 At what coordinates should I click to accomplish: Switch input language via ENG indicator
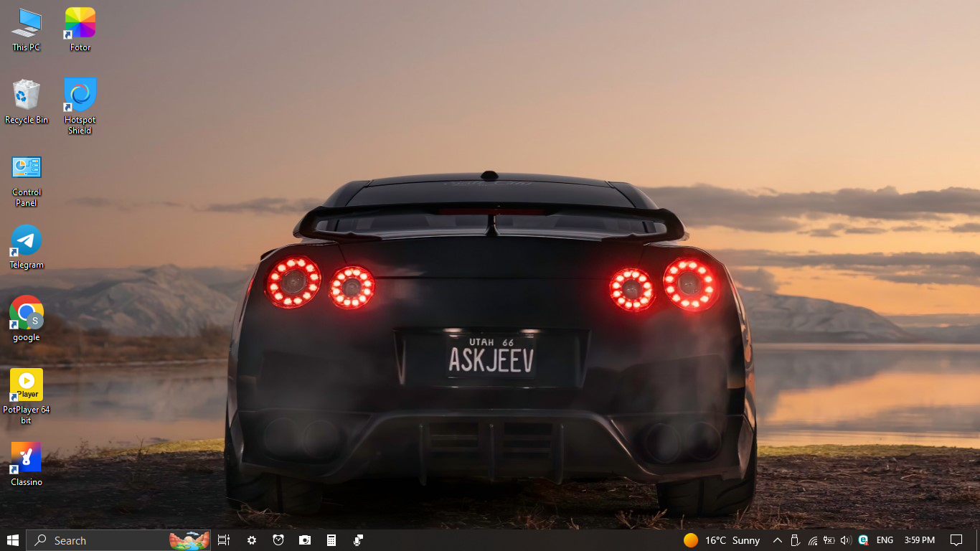885,540
